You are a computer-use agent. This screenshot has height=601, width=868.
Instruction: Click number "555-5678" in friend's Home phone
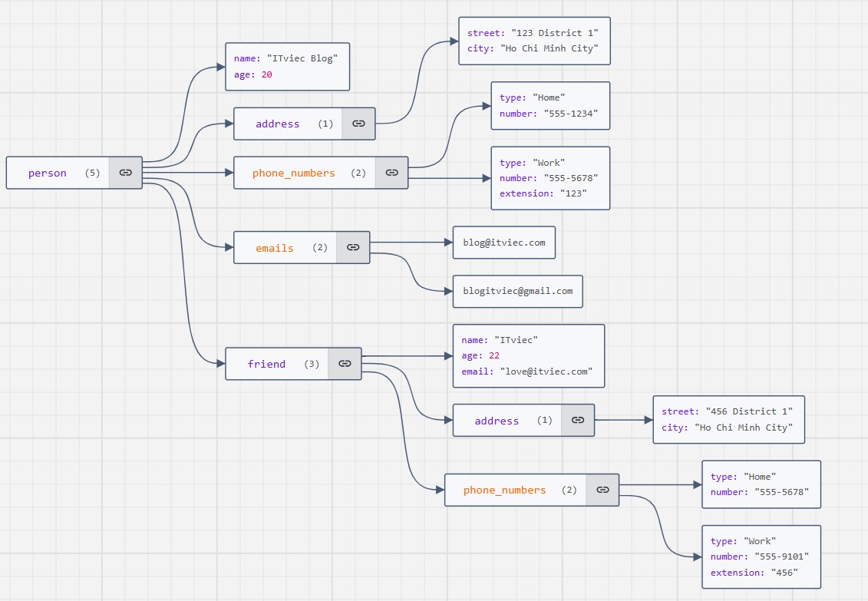tap(760, 492)
